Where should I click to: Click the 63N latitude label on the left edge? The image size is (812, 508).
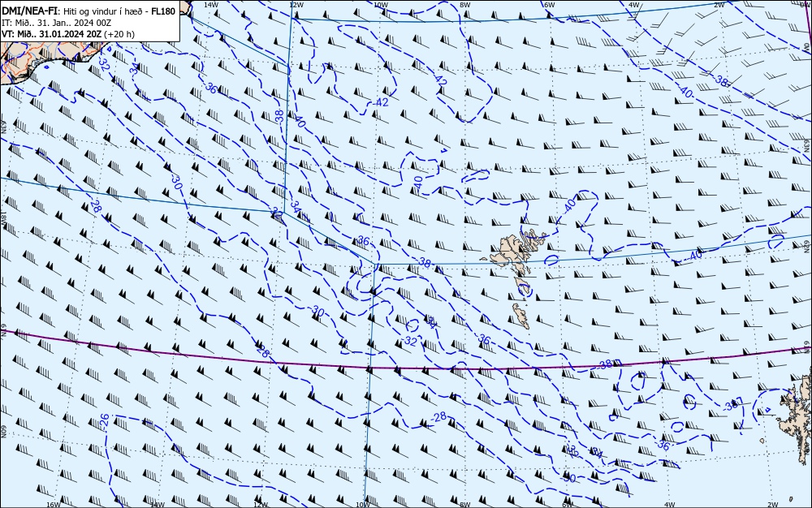(x=3, y=127)
